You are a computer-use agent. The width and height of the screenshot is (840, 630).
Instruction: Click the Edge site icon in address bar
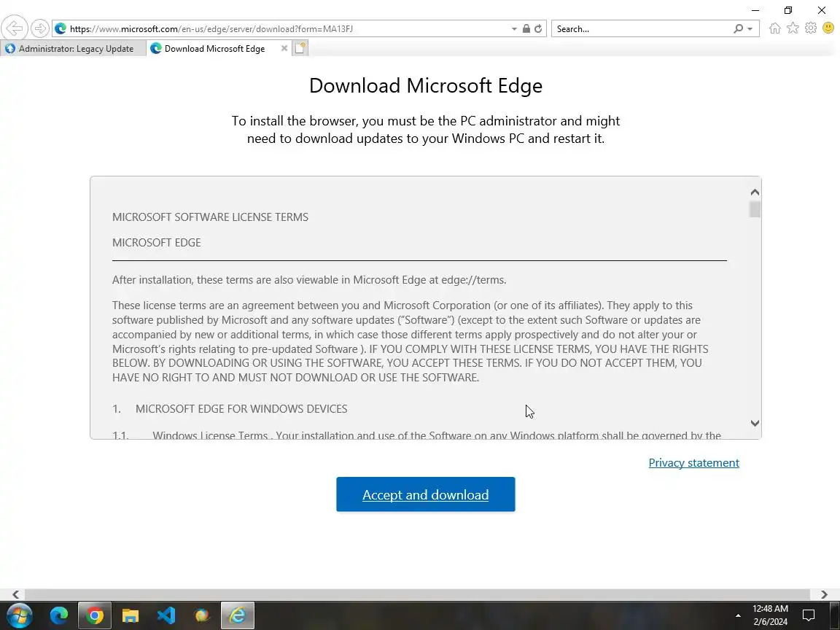tap(61, 28)
